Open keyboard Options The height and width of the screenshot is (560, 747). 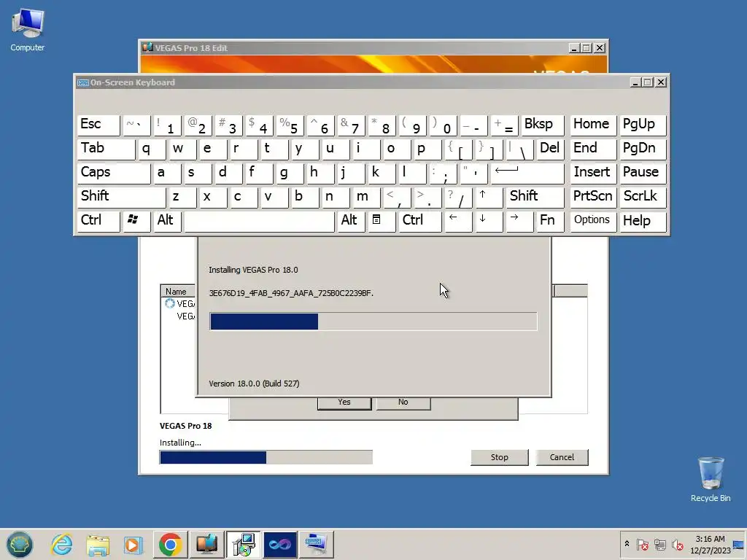[x=593, y=220]
